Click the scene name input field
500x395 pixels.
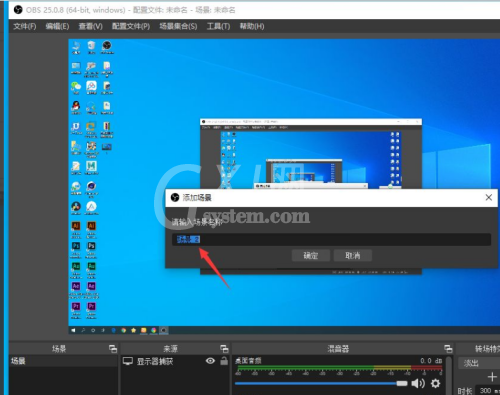331,239
